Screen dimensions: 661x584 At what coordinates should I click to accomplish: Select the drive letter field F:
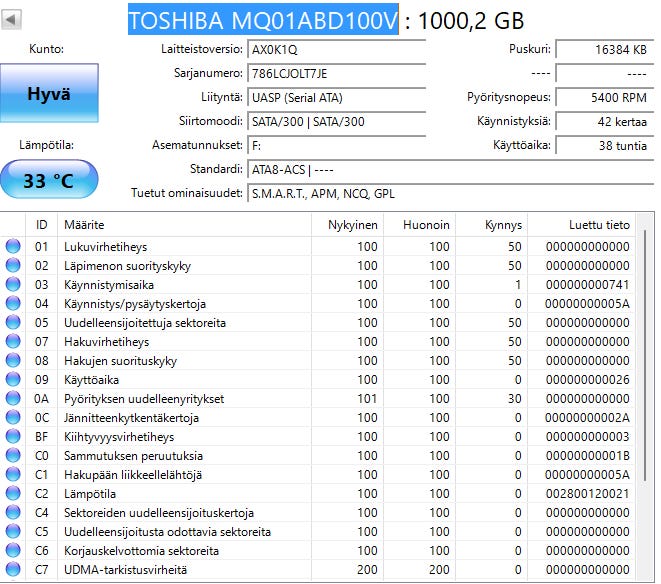coord(336,146)
